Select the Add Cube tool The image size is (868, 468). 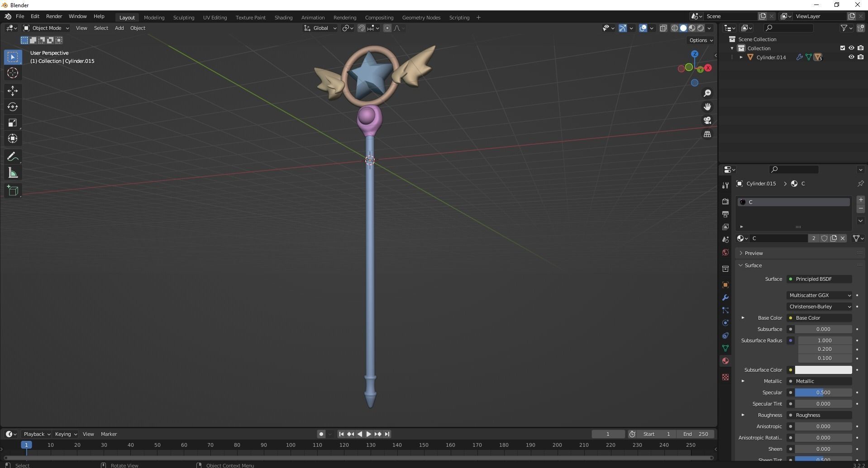click(x=13, y=191)
